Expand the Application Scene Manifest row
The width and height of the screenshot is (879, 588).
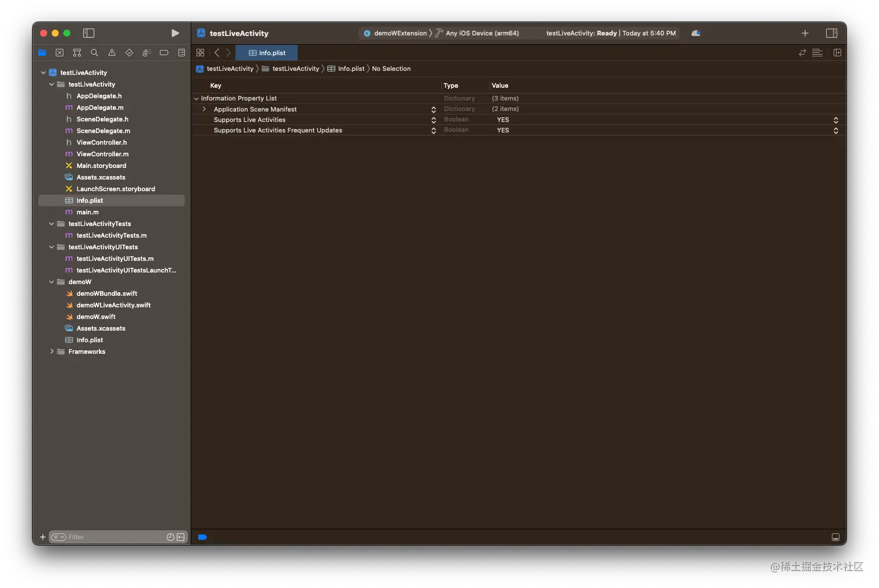[204, 109]
